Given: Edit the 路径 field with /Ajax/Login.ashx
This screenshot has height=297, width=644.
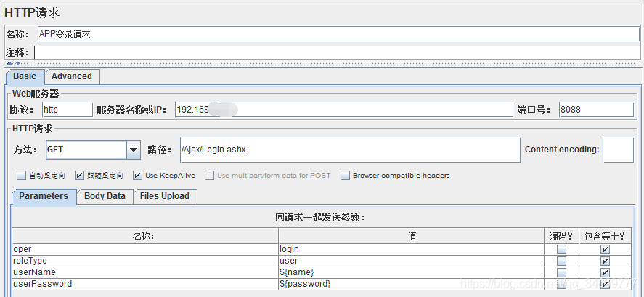Looking at the screenshot, I should click(x=350, y=150).
